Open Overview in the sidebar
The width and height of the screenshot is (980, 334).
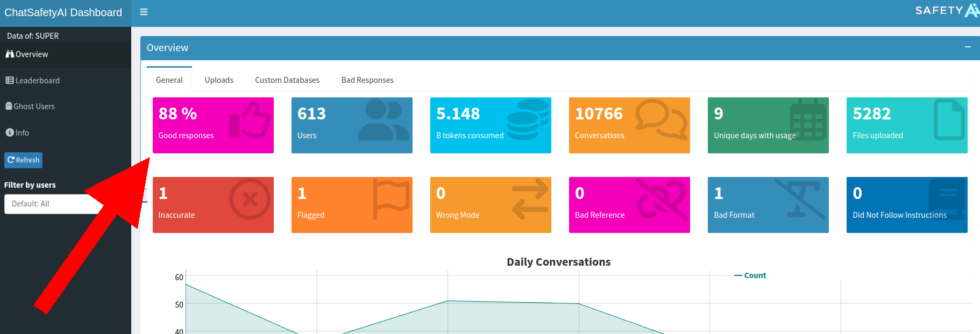tap(66, 54)
